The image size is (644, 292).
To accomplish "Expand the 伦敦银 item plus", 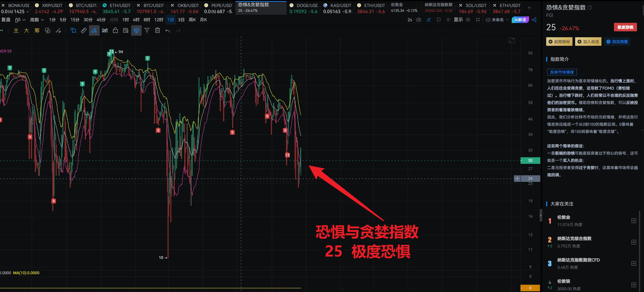I will 634,285.
